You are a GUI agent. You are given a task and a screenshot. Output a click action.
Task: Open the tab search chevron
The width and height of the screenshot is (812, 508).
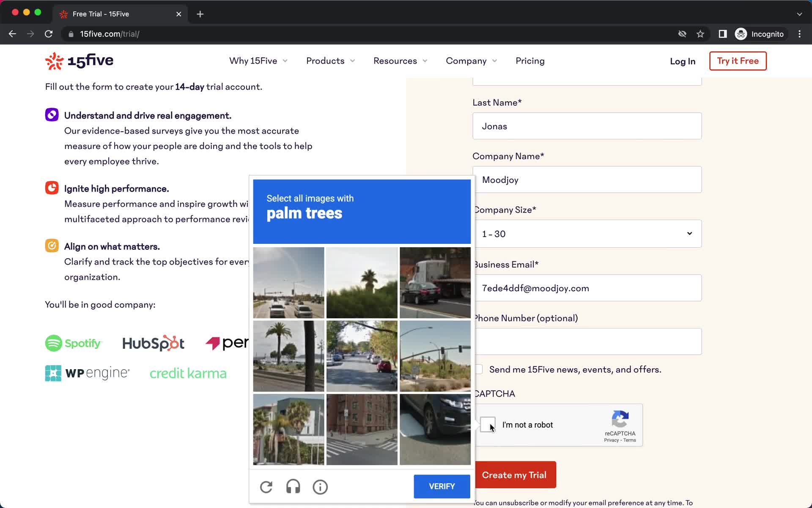[799, 14]
